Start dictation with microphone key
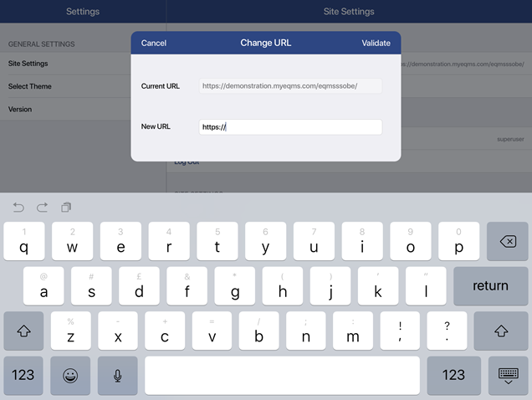The height and width of the screenshot is (400, 532). pyautogui.click(x=117, y=376)
